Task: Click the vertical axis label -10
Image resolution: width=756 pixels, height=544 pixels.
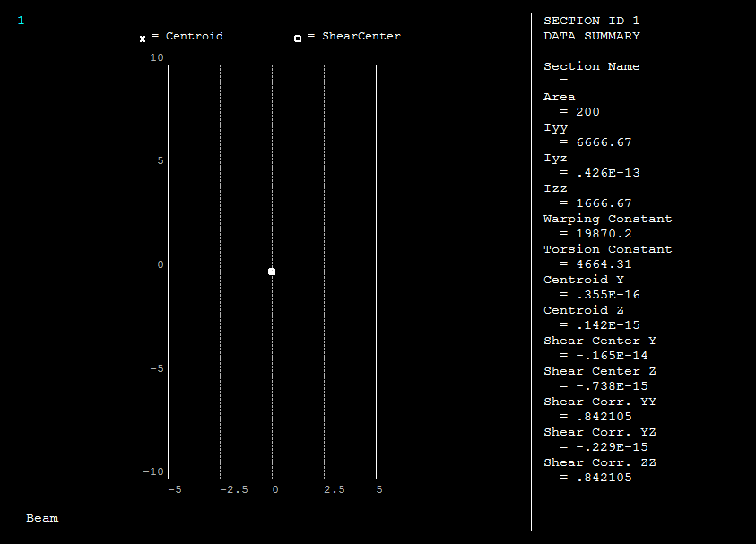Action: (153, 472)
